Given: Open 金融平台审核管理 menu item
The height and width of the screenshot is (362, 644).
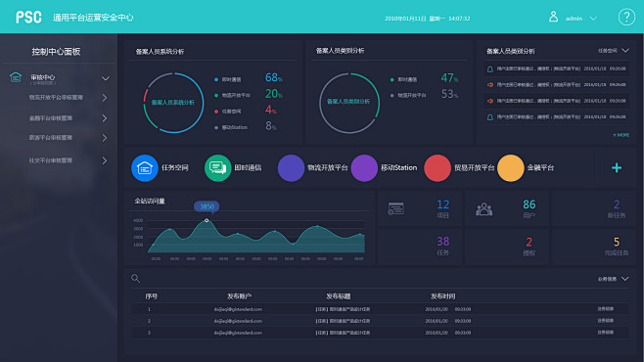Looking at the screenshot, I should click(x=51, y=118).
